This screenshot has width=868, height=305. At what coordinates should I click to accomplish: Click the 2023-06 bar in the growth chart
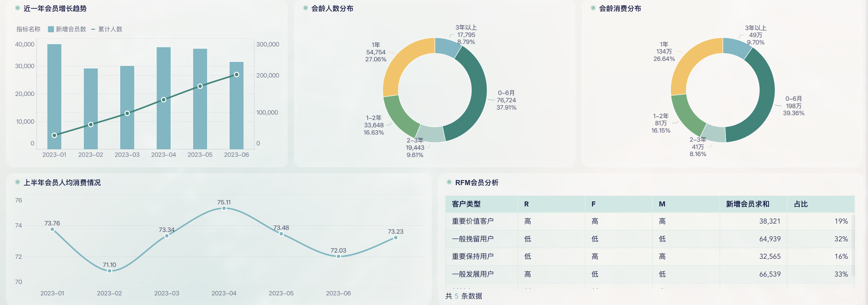pos(236,105)
